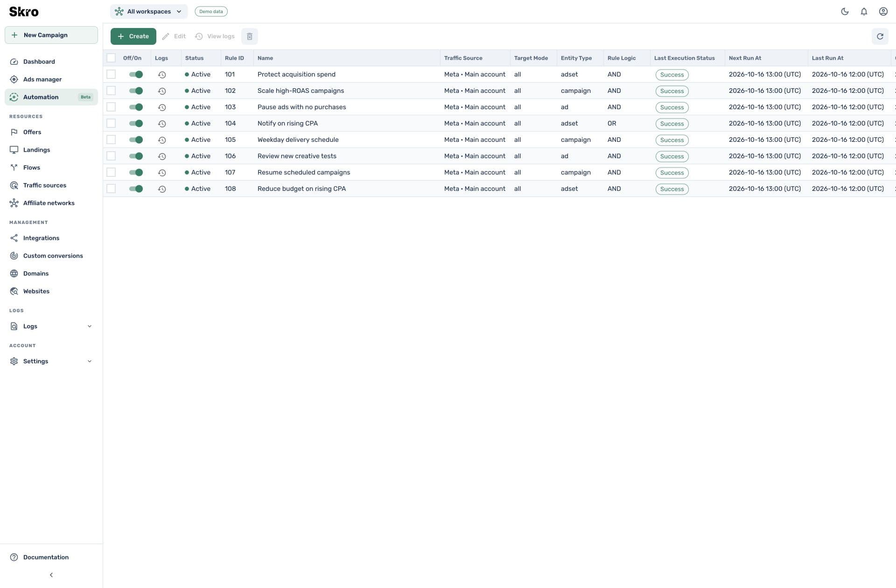The image size is (896, 588).
Task: Check the box for rule 107
Action: [111, 172]
